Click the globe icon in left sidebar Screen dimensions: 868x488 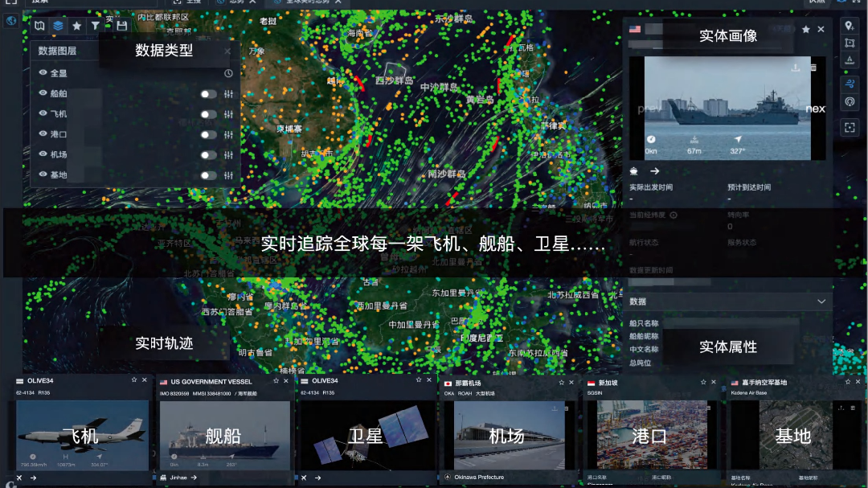10,21
